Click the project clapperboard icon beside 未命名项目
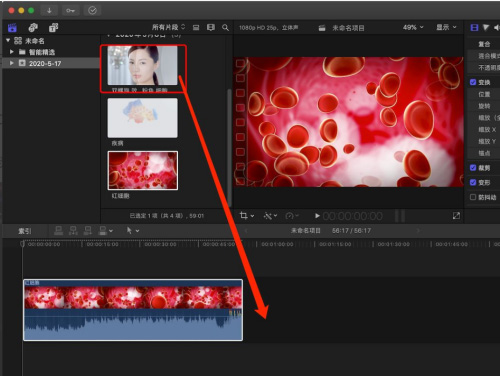500x376 pixels. [x=322, y=28]
